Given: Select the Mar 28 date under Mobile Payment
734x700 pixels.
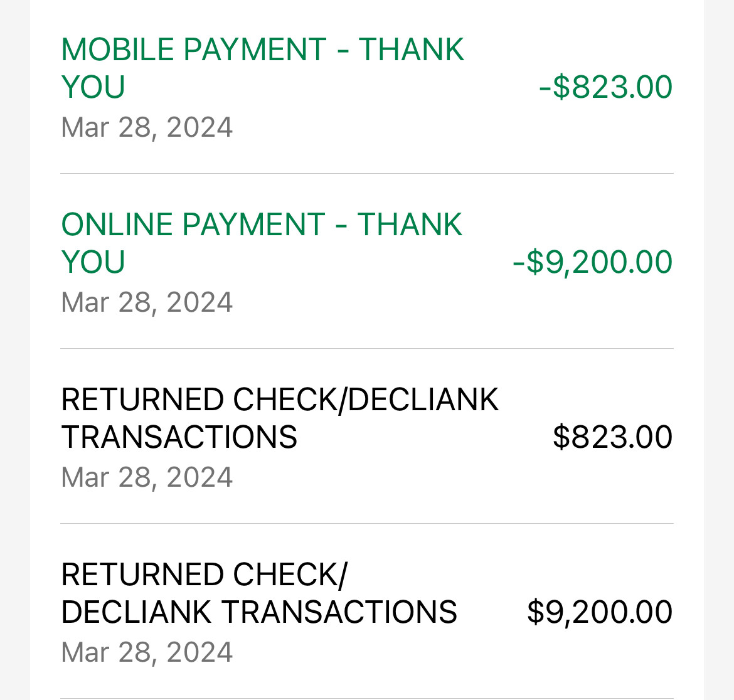Looking at the screenshot, I should point(147,127).
